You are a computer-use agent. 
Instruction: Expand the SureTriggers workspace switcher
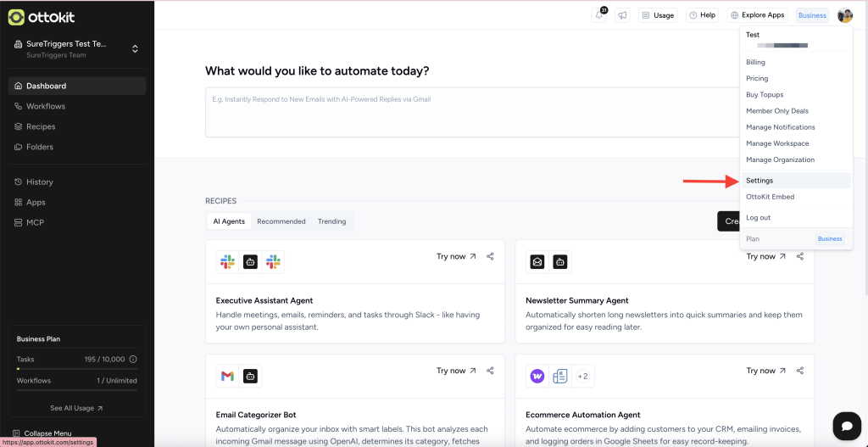tap(135, 49)
